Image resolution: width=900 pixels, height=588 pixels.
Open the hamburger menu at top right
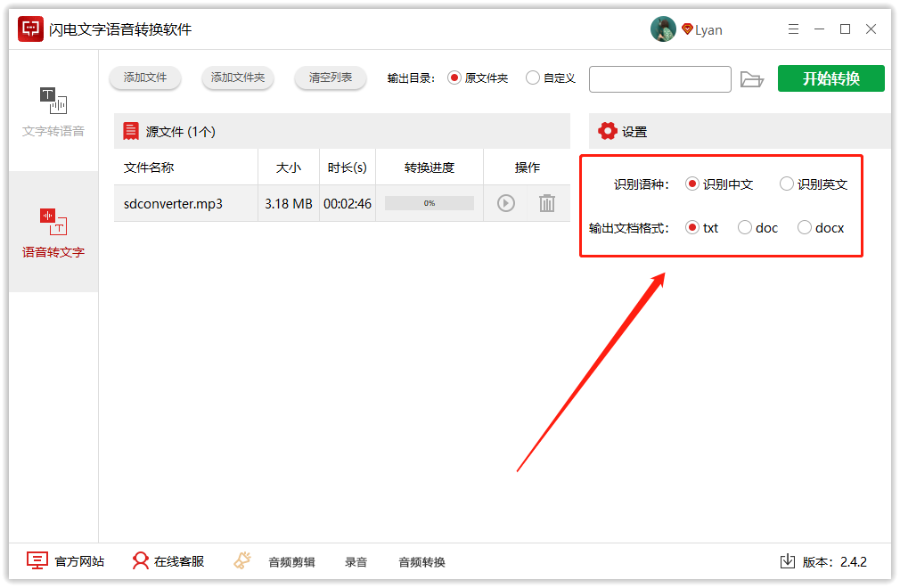point(793,29)
